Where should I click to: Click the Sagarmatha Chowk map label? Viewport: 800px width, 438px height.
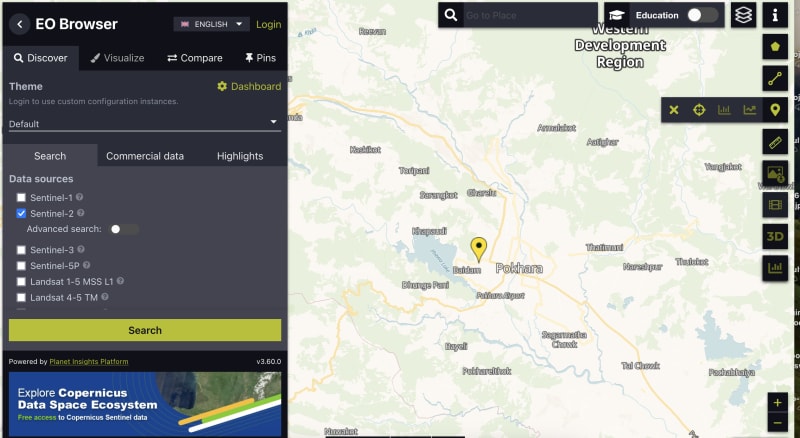pyautogui.click(x=564, y=339)
